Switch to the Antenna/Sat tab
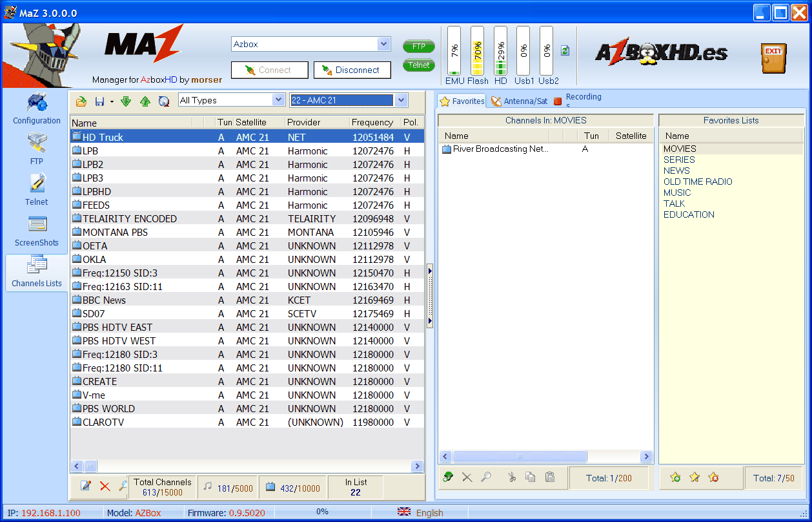The height and width of the screenshot is (522, 812). pos(520,101)
